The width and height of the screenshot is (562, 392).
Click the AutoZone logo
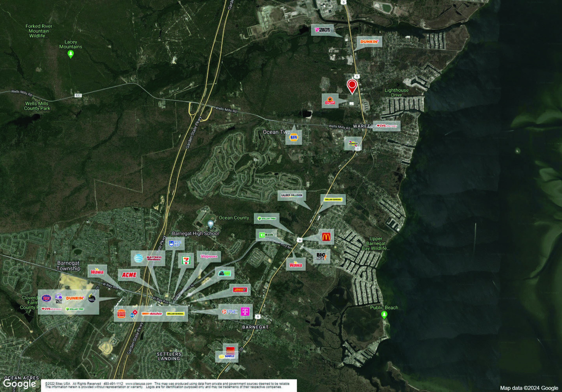click(152, 314)
